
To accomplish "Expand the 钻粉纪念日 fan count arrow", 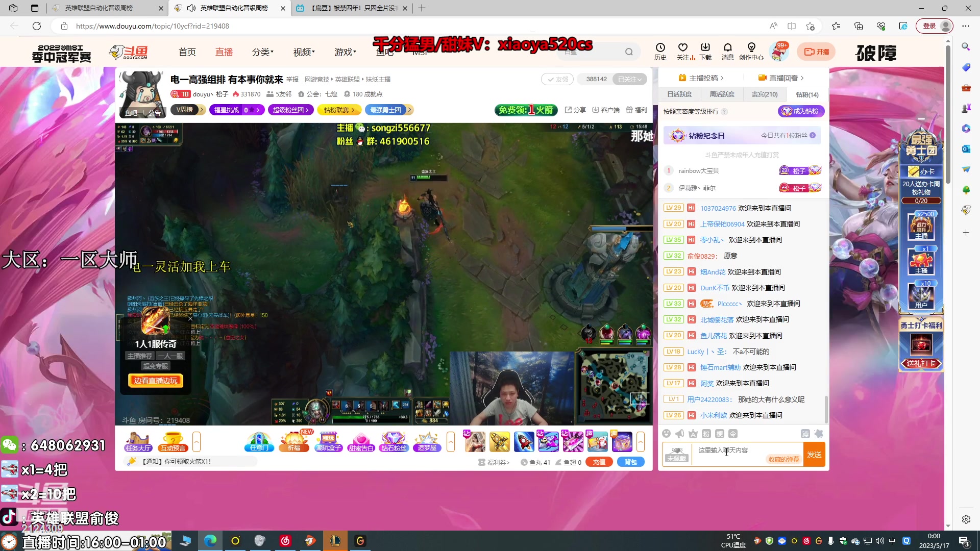I will click(x=813, y=135).
